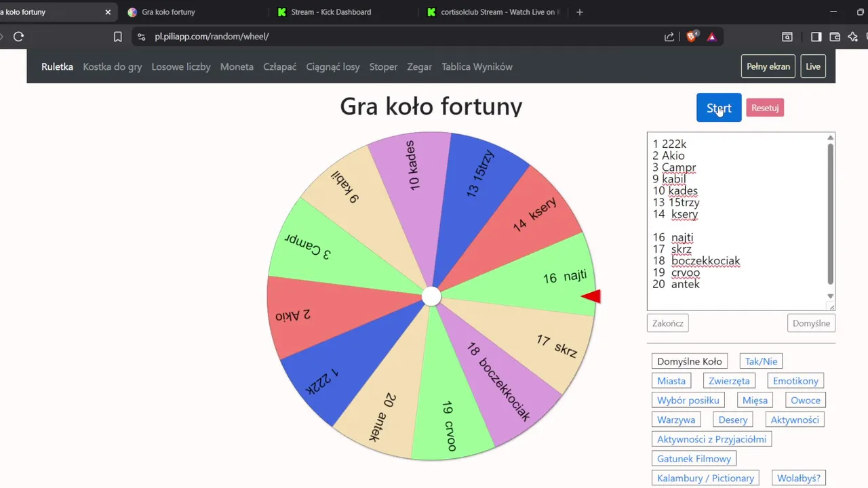Image resolution: width=868 pixels, height=488 pixels.
Task: Click the Brave Rewards triangle icon
Action: (x=711, y=37)
